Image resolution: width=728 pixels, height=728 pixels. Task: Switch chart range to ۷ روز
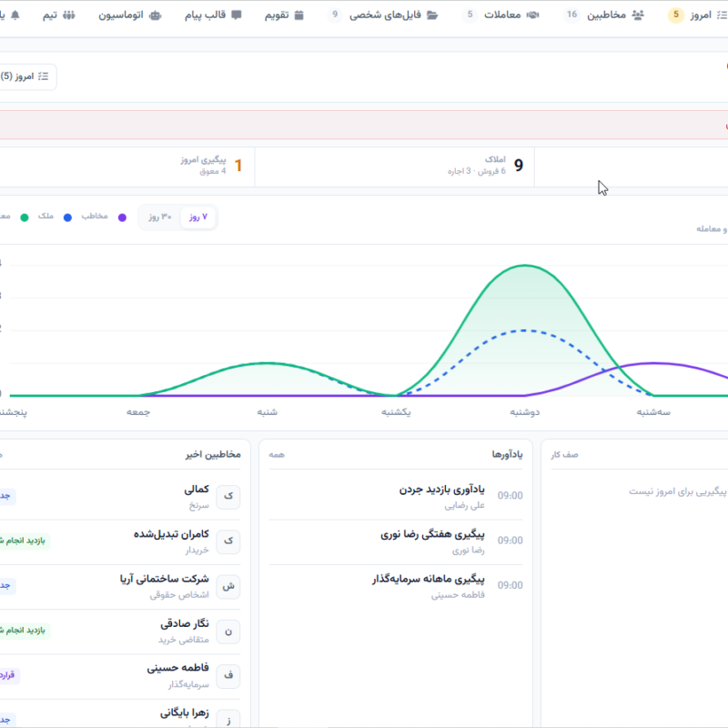pyautogui.click(x=198, y=217)
